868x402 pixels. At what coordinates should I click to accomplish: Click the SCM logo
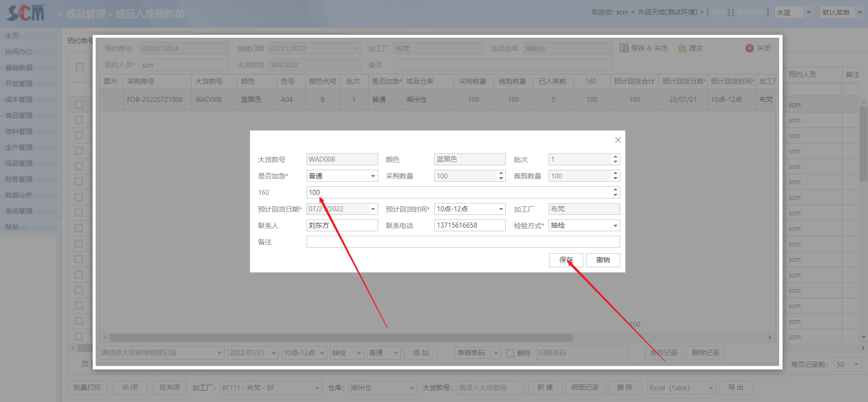point(26,13)
